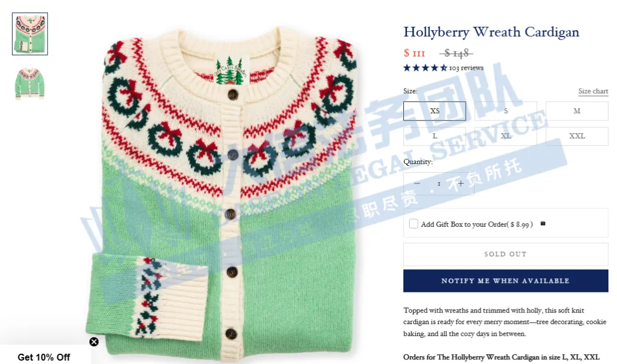Select size XL
The image size is (617, 364).
coord(506,136)
